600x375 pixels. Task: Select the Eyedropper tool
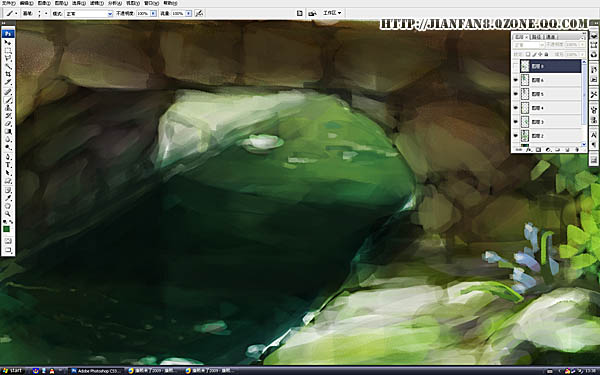tap(8, 198)
